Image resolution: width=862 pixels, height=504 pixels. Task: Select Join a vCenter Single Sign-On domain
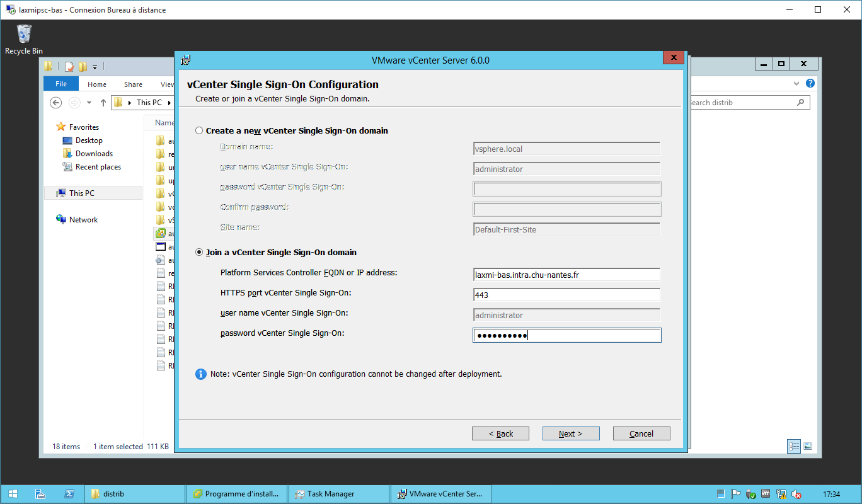click(200, 253)
